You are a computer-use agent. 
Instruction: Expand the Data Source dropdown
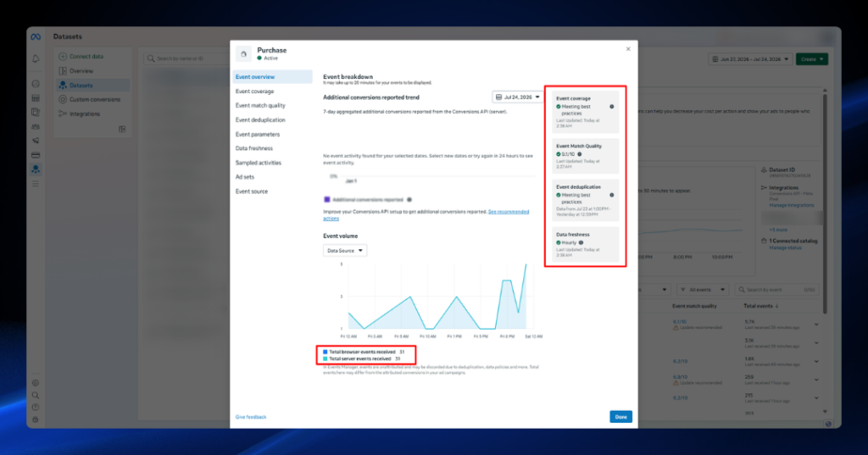344,250
